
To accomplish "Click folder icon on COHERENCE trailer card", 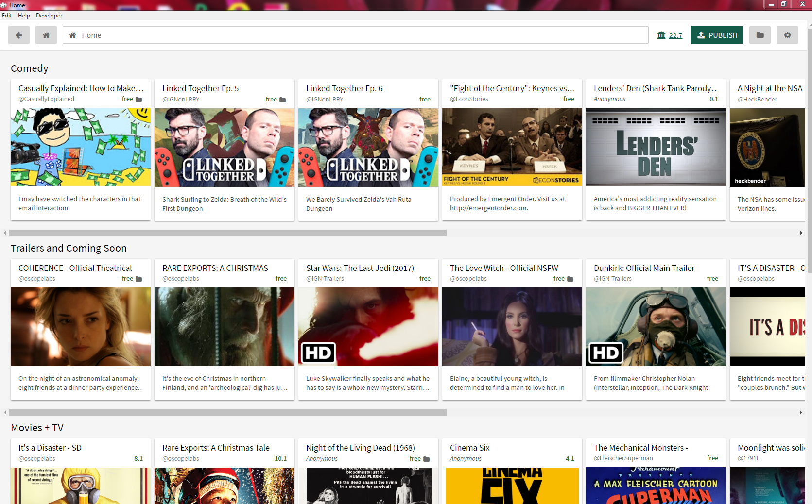I will point(139,279).
